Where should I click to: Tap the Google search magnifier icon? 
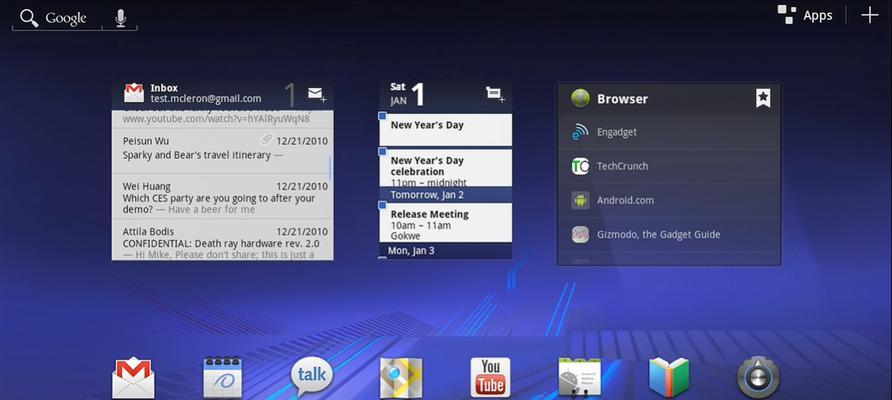(29, 18)
